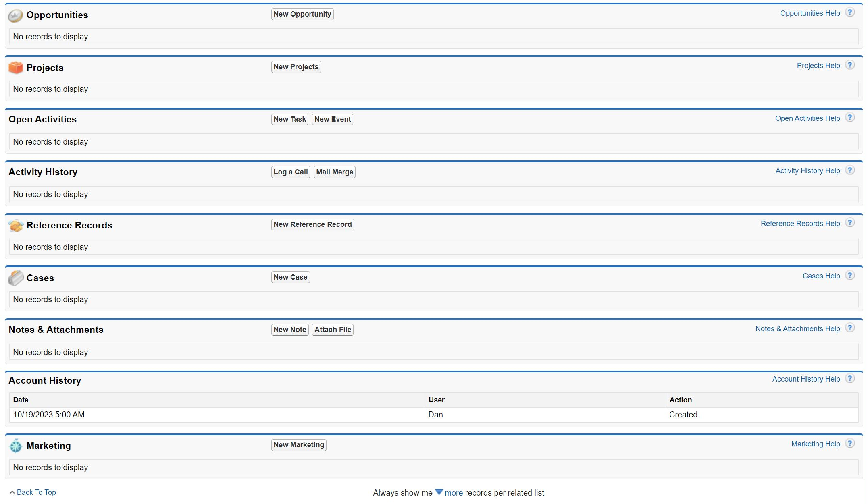Open the Activity History Help link
This screenshot has width=868, height=504.
click(x=808, y=171)
